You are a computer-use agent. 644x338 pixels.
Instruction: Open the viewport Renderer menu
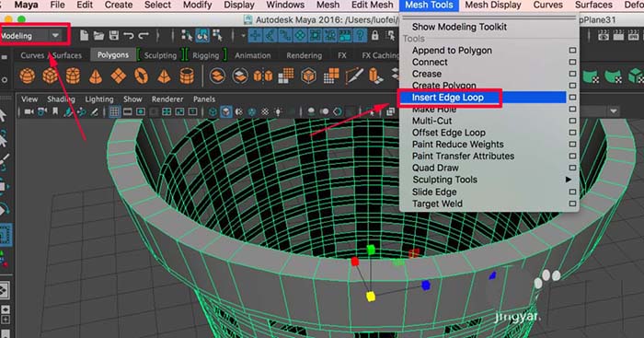(x=167, y=99)
